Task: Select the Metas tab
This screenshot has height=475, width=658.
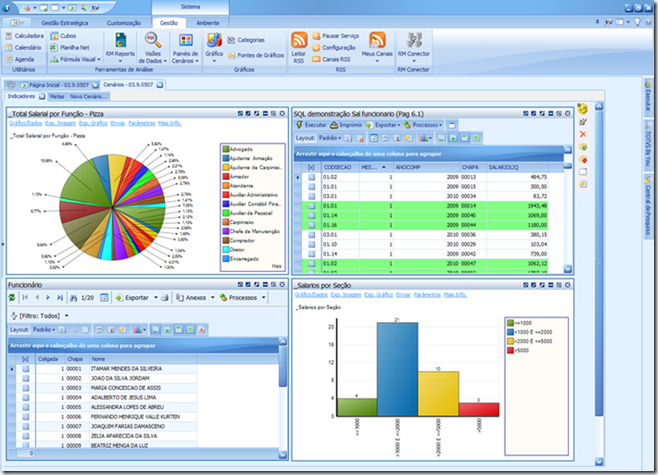Action: tap(57, 97)
